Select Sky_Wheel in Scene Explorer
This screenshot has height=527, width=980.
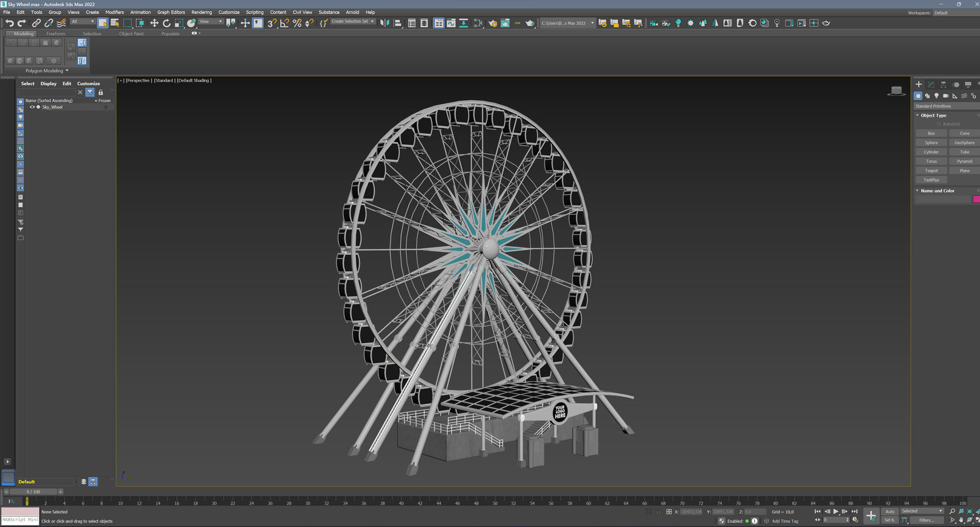[x=52, y=107]
